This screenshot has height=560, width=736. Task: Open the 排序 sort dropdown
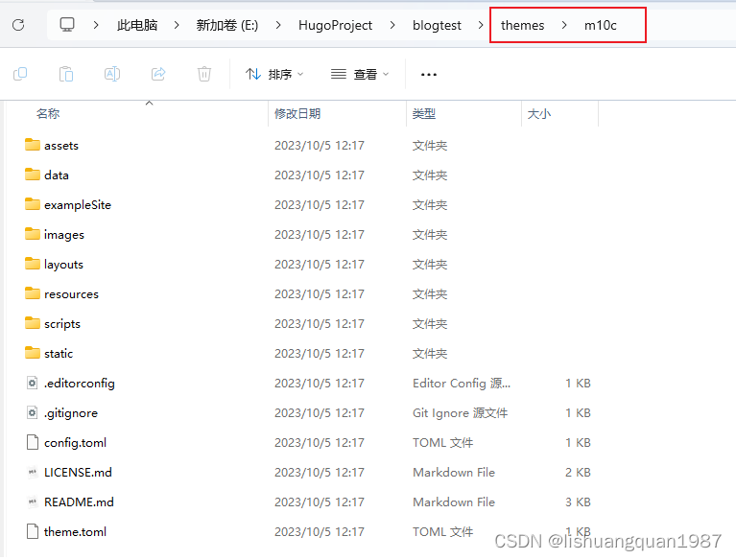point(274,74)
